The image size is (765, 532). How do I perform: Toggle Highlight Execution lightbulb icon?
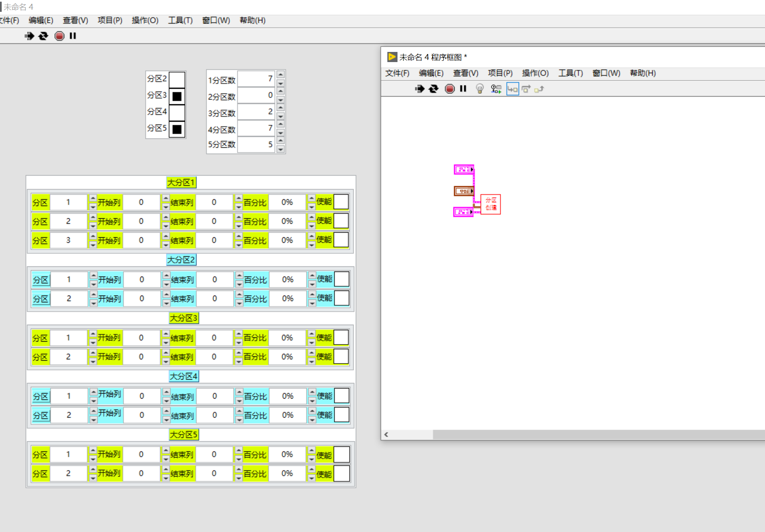tap(479, 89)
